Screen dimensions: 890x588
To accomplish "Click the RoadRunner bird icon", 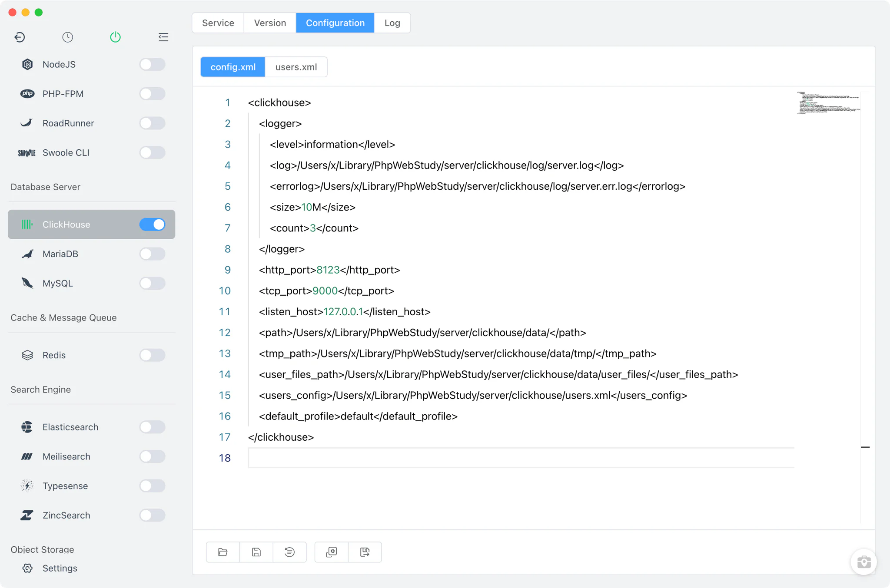I will [27, 123].
